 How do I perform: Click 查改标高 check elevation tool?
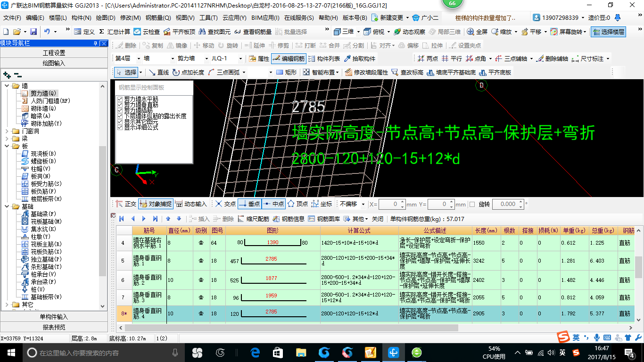[407, 73]
